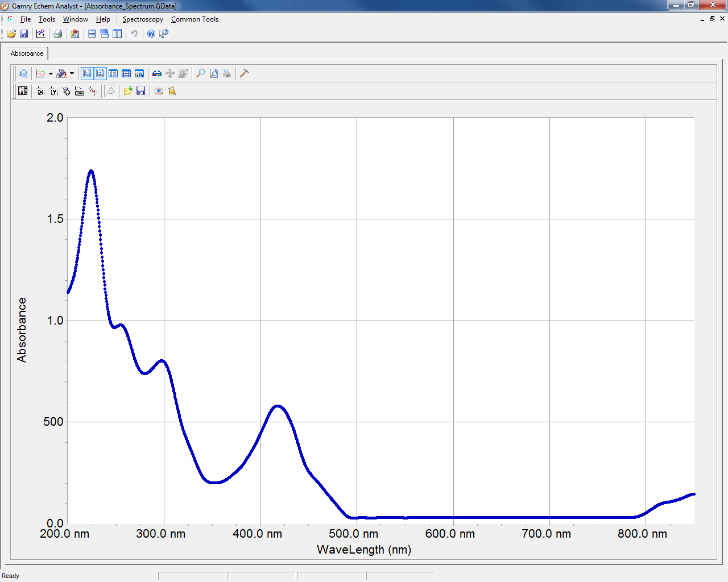The height and width of the screenshot is (582, 728).
Task: Open the Tools menu
Action: [x=47, y=19]
